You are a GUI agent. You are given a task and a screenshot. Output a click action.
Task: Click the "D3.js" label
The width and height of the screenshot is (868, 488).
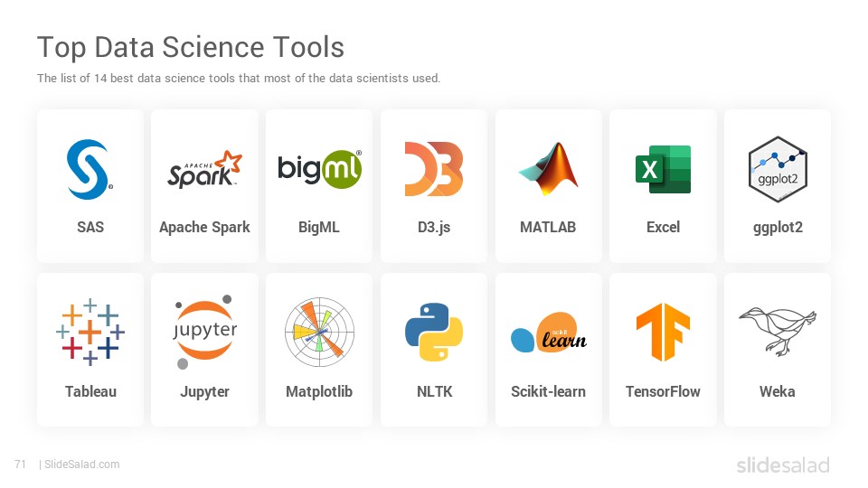(x=434, y=228)
